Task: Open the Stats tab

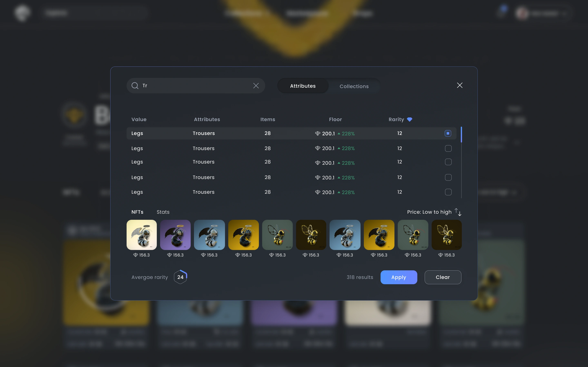Action: coord(163,212)
